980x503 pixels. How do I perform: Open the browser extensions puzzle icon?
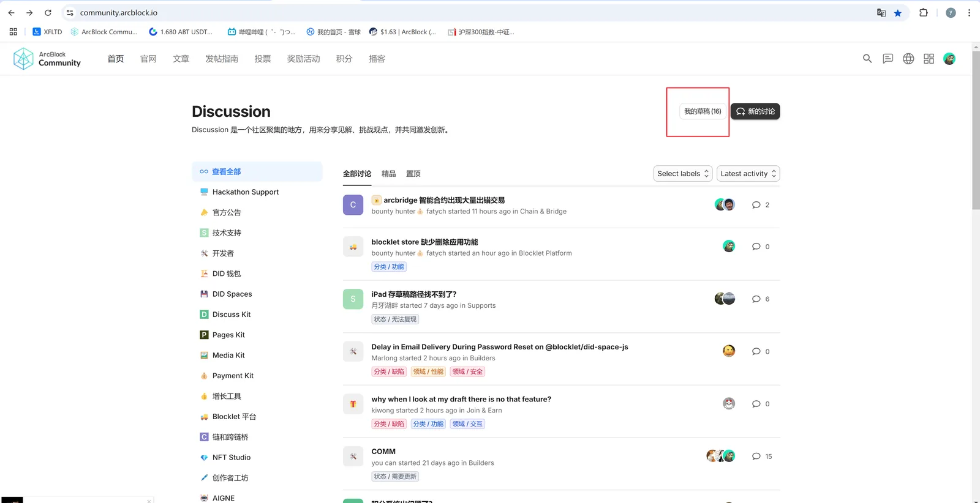pos(924,12)
